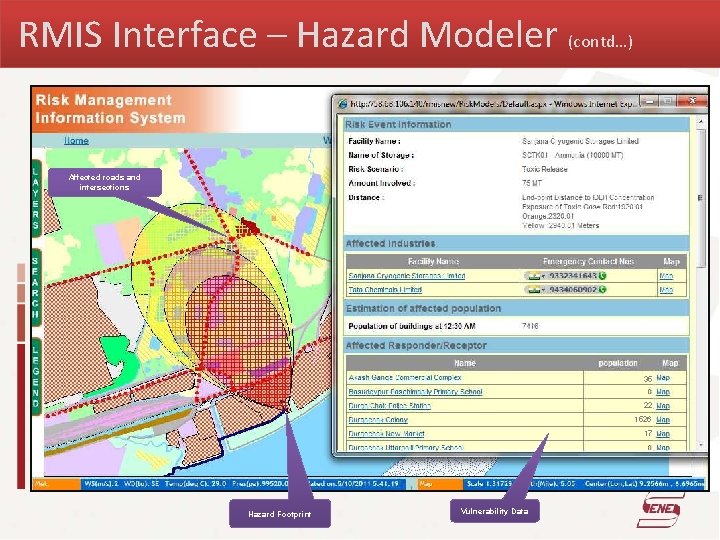720x540 pixels.
Task: Click the 75 MT amount value
Action: point(532,183)
